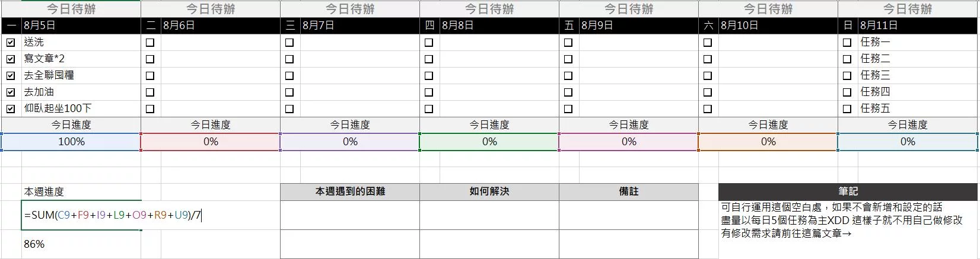Click the 8月9日 date header cell

click(638, 25)
